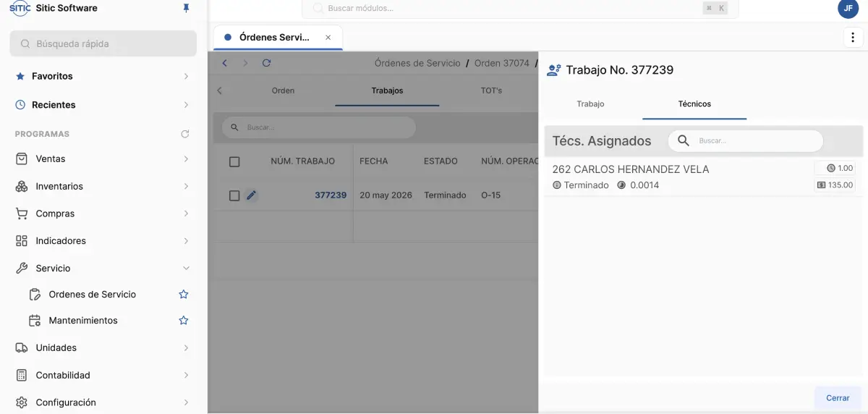Click the Favoritos star icon

(x=20, y=76)
